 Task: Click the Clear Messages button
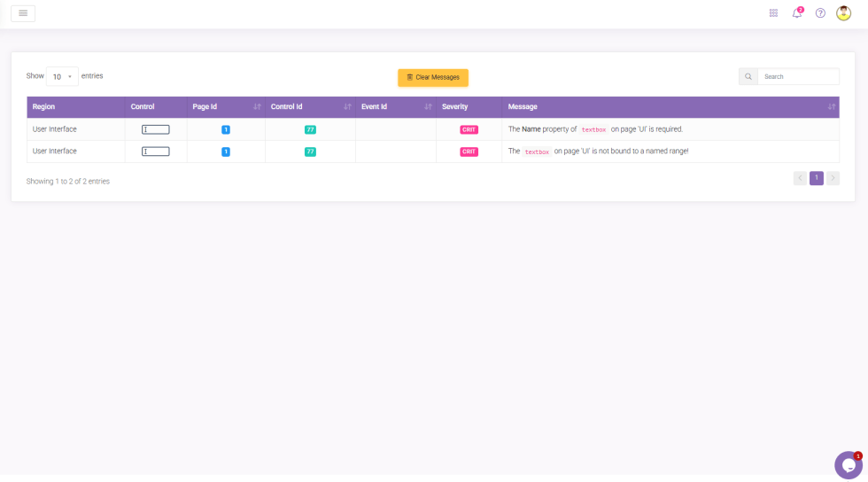point(433,78)
